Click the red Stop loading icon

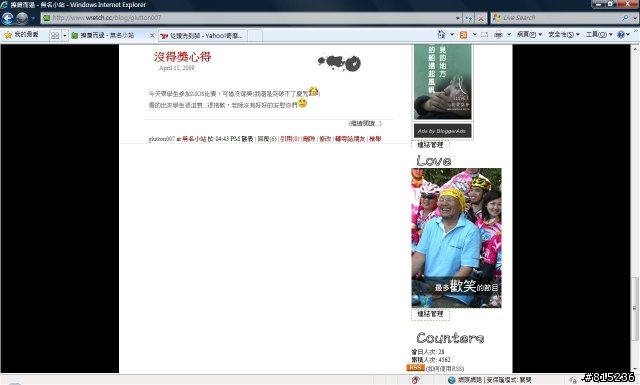[481, 18]
